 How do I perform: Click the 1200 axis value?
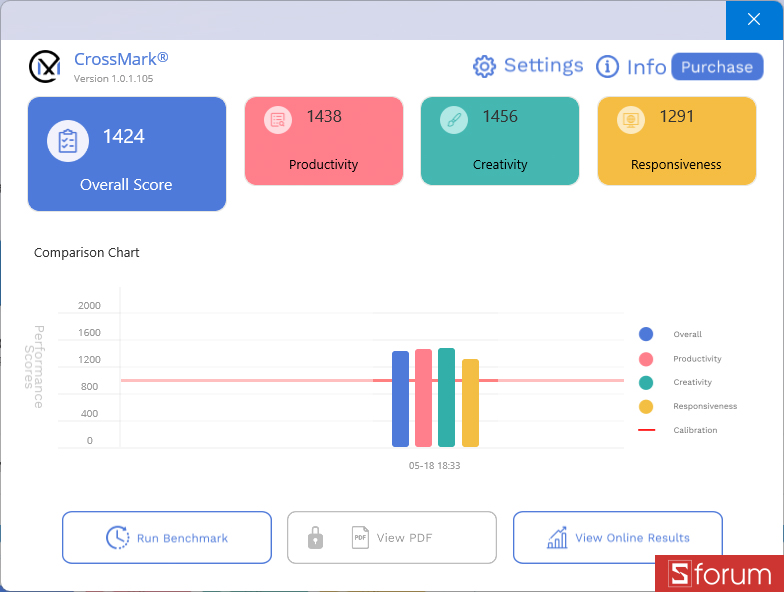pyautogui.click(x=89, y=360)
